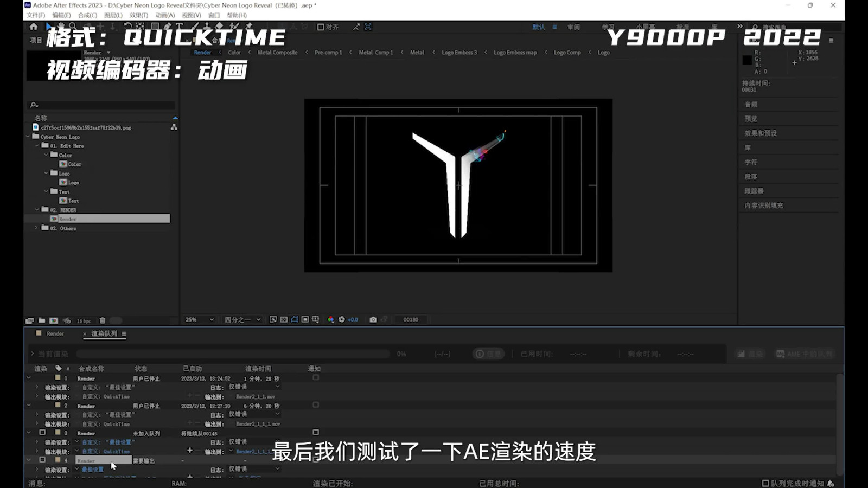This screenshot has height=488, width=868.
Task: Click the interpret footage icon in Project panel
Action: tap(30, 320)
